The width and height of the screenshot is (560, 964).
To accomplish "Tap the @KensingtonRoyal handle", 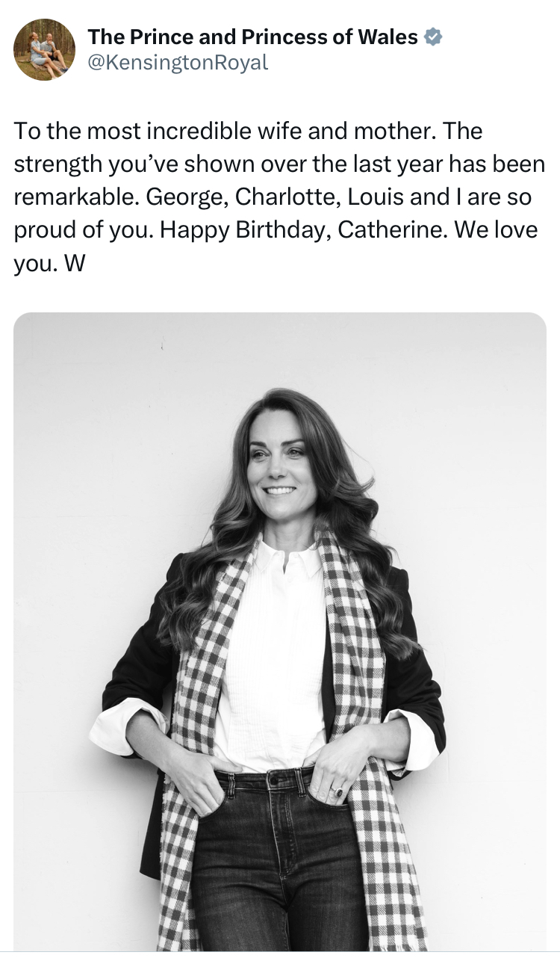I will point(178,63).
